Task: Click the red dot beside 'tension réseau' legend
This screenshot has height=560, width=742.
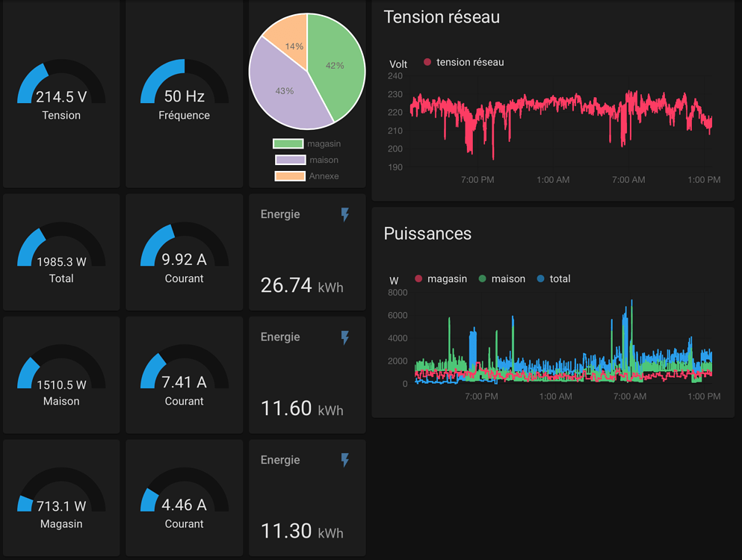Action: 427,63
